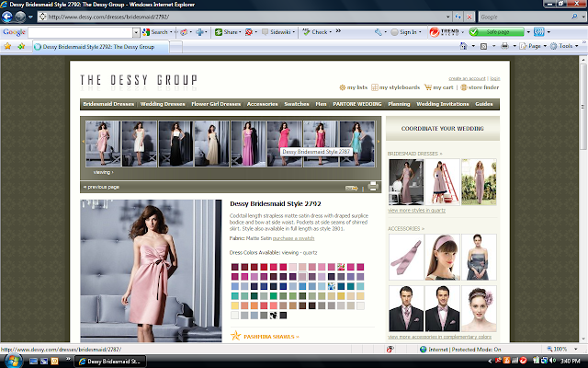This screenshot has height=368, width=588.
Task: Open the Wedding Invitations menu item
Action: click(x=443, y=104)
